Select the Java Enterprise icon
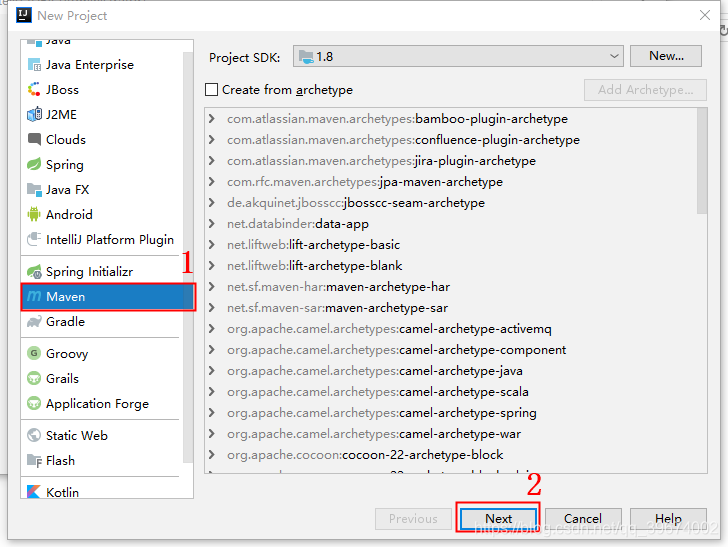Screen dimensions: 728x547 click(x=34, y=65)
